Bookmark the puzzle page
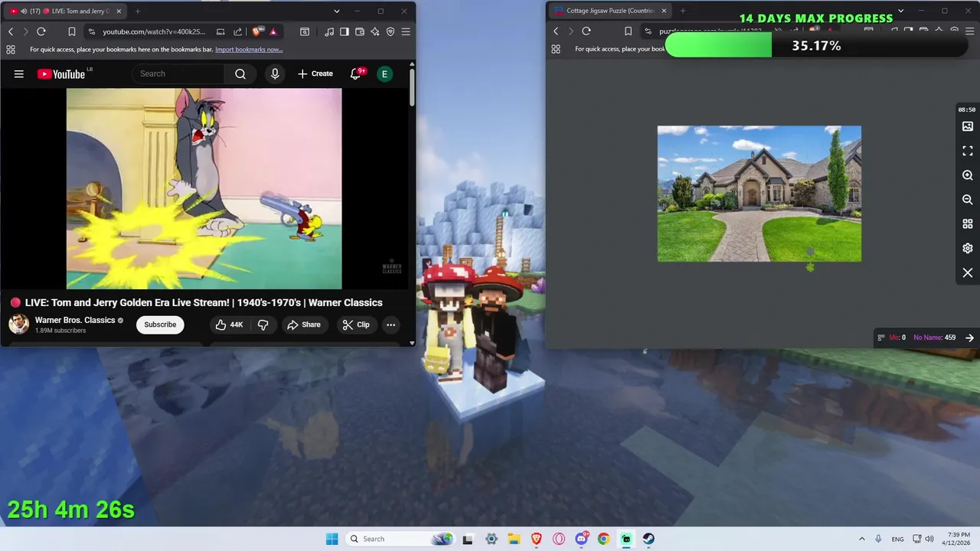 [x=628, y=31]
